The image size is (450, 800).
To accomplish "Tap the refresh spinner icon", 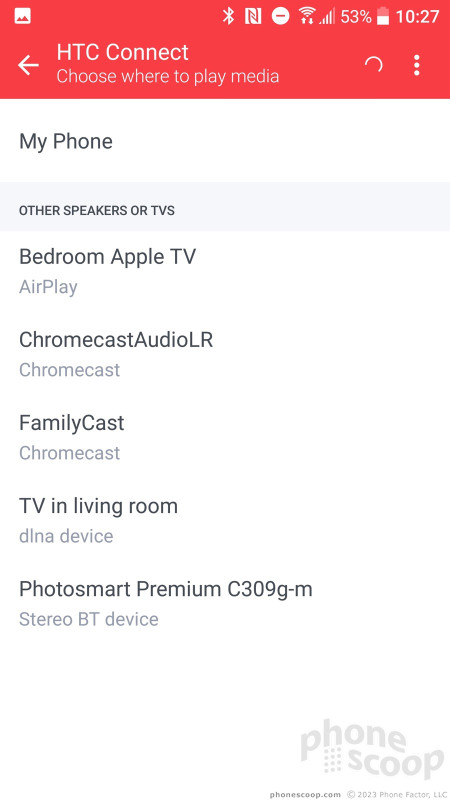I will tap(373, 65).
